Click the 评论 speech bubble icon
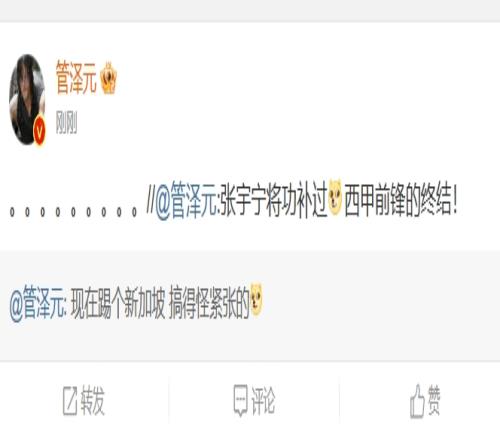The width and height of the screenshot is (500, 440). click(x=240, y=400)
